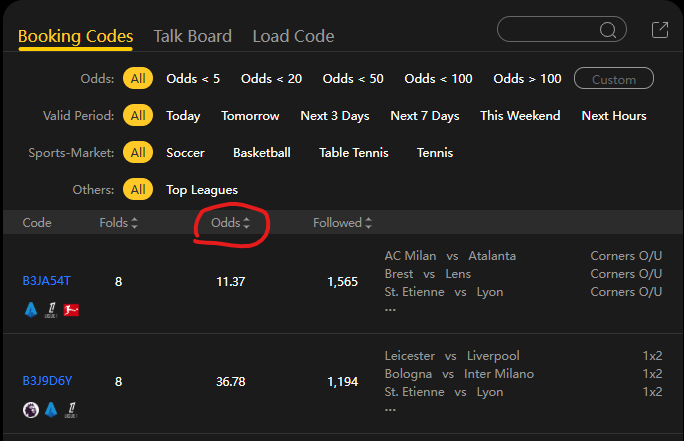Viewport: 684px width, 441px height.
Task: Click the Code column header
Action: [x=37, y=223]
